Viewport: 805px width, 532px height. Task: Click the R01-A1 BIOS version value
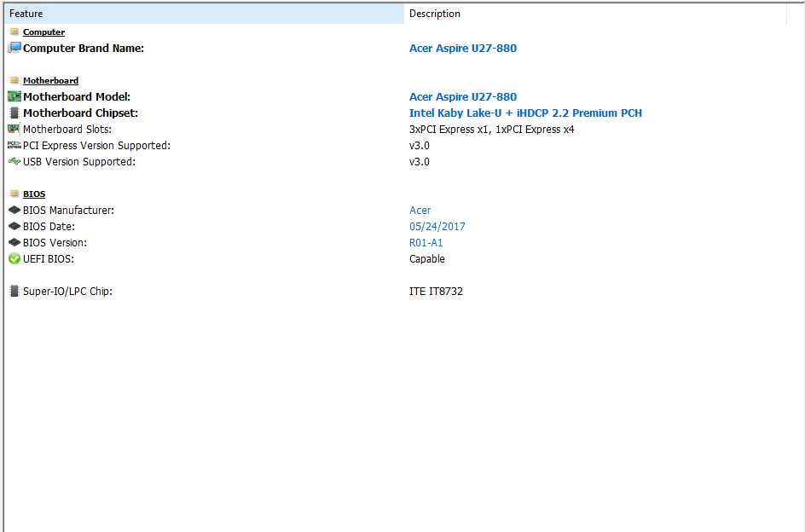pyautogui.click(x=426, y=242)
